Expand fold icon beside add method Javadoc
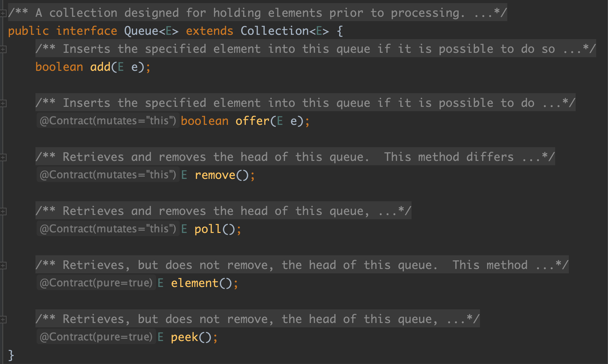 (x=3, y=49)
